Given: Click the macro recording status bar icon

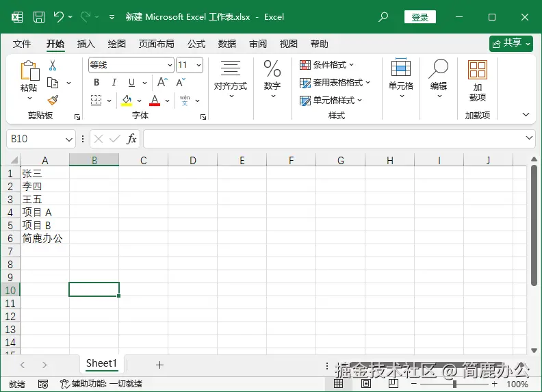Looking at the screenshot, I should (x=43, y=384).
